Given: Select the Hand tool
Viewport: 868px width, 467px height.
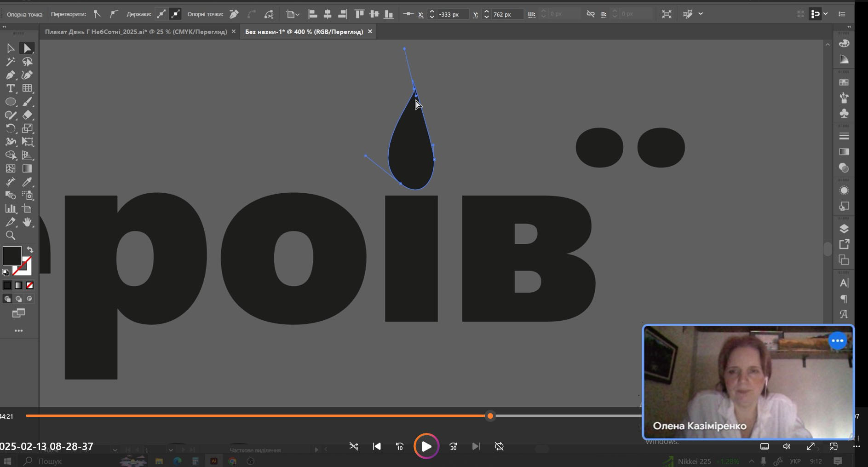Looking at the screenshot, I should tap(27, 222).
